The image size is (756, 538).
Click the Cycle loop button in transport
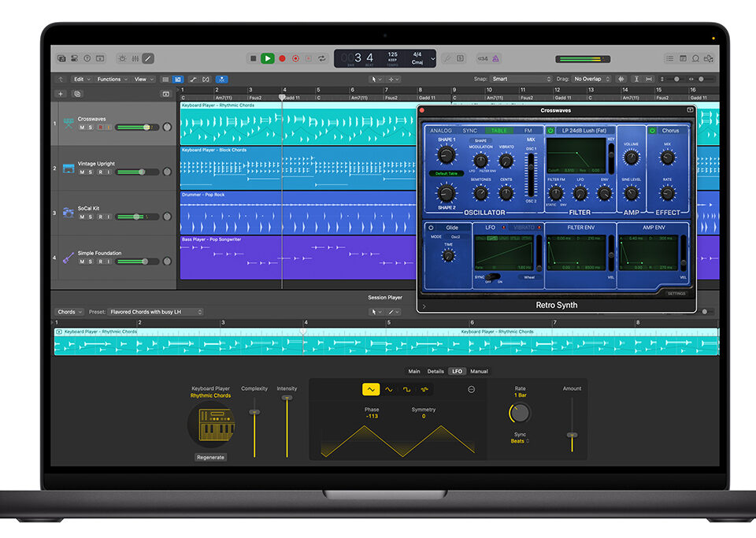click(321, 58)
